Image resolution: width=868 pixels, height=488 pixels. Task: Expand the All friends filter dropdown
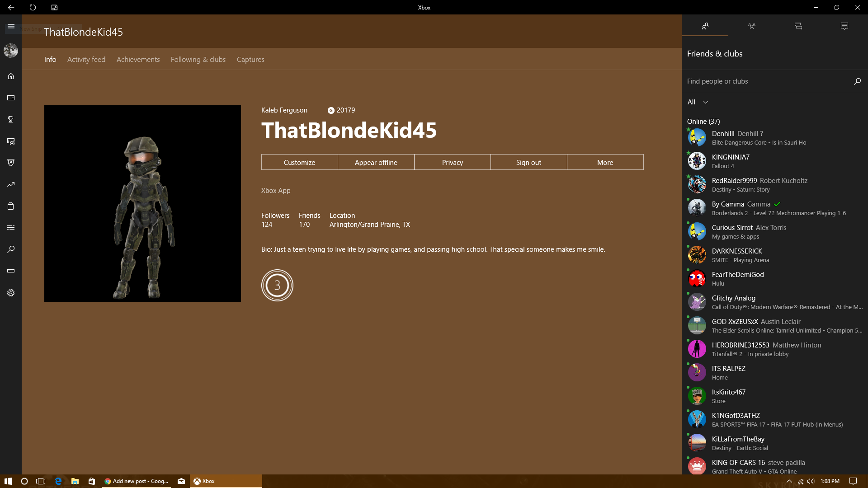(697, 101)
